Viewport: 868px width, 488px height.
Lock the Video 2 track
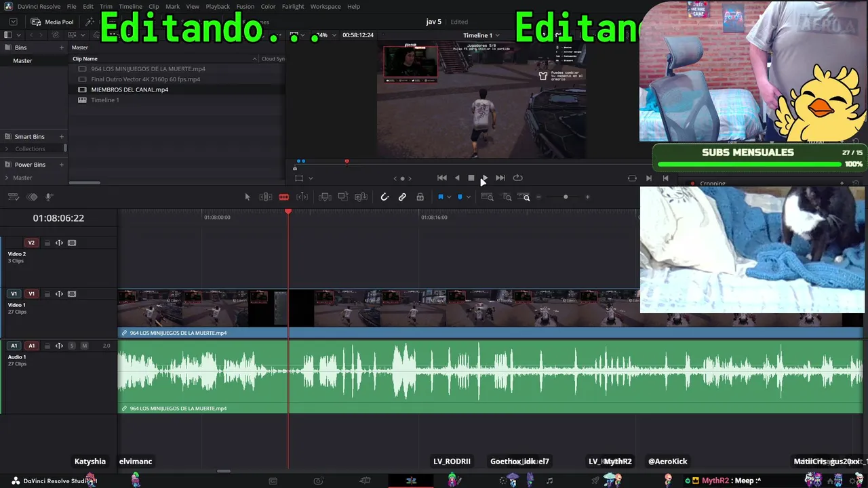47,243
